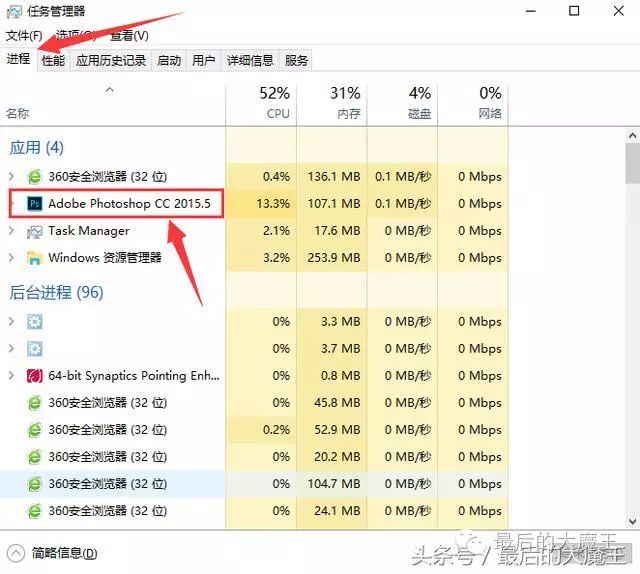Open the 详细信息 tab

(x=249, y=60)
